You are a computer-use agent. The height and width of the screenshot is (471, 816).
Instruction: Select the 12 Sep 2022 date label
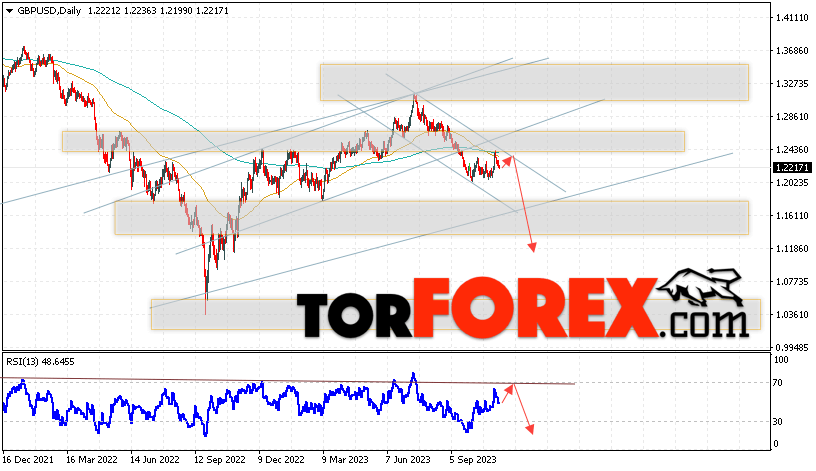(x=220, y=460)
